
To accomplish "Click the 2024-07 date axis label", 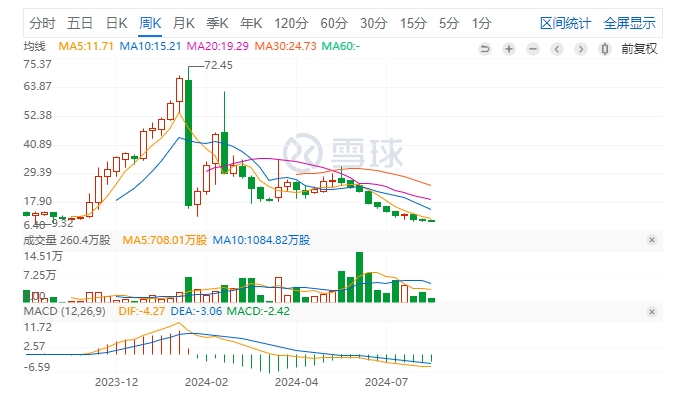I will tap(386, 382).
